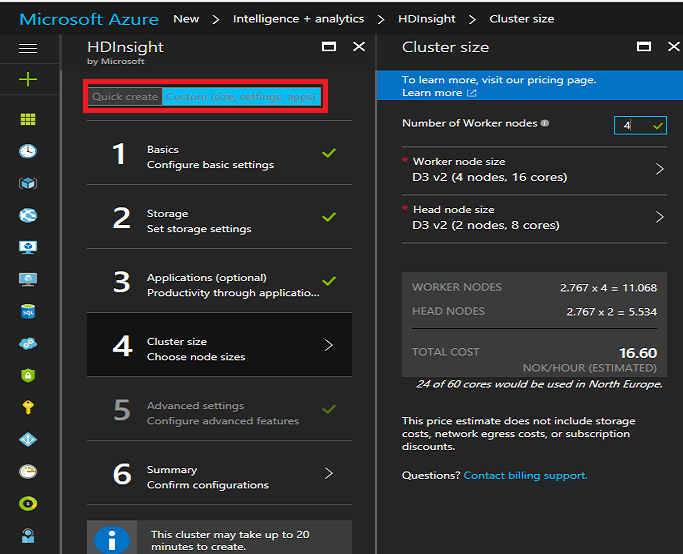Click Contact billing support link
The height and width of the screenshot is (554, 683).
tap(525, 476)
